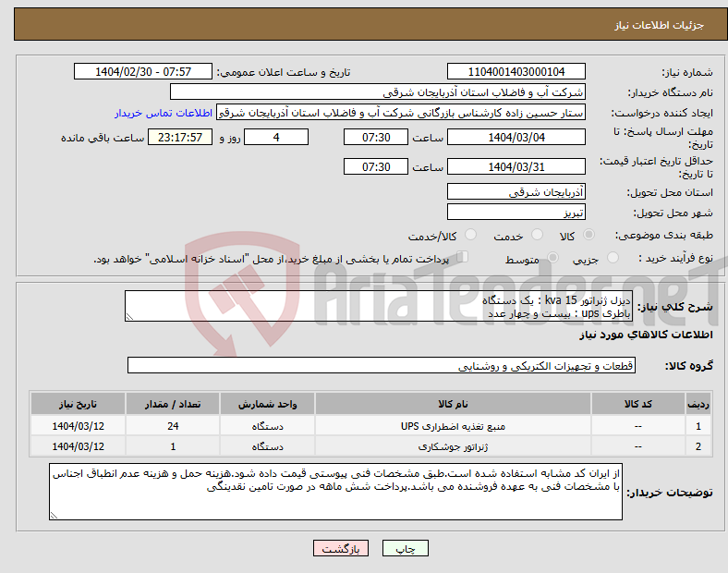Image resolution: width=728 pixels, height=573 pixels.
Task: Click the price validity date 1404/03/31 field
Action: coord(516,166)
